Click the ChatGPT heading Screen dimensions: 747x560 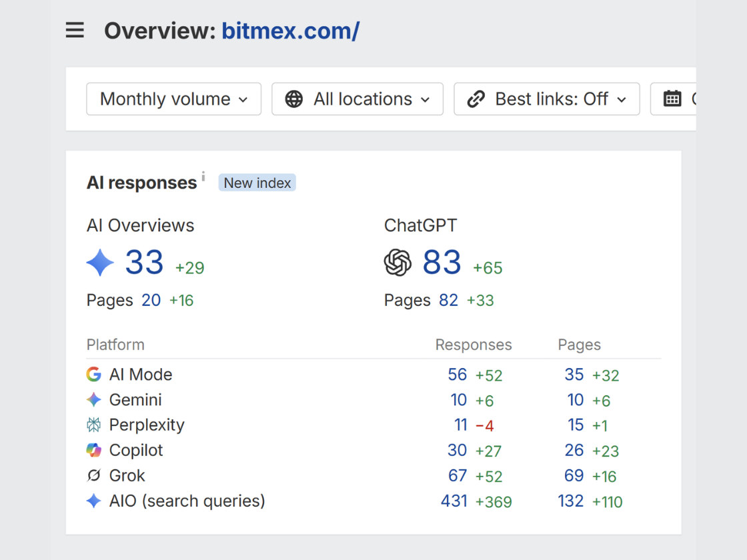pos(420,225)
